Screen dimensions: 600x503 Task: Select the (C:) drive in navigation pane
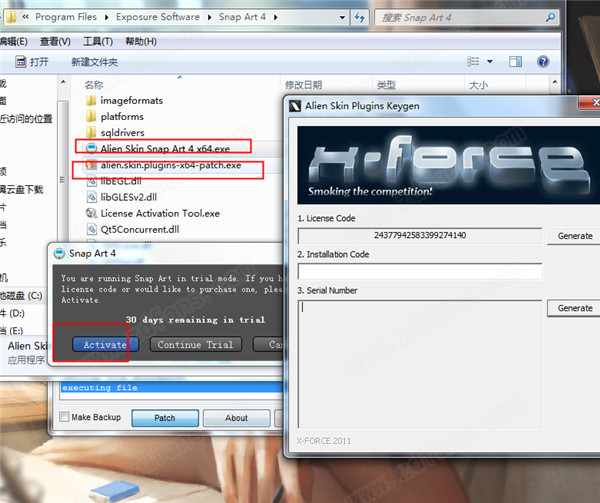point(21,296)
